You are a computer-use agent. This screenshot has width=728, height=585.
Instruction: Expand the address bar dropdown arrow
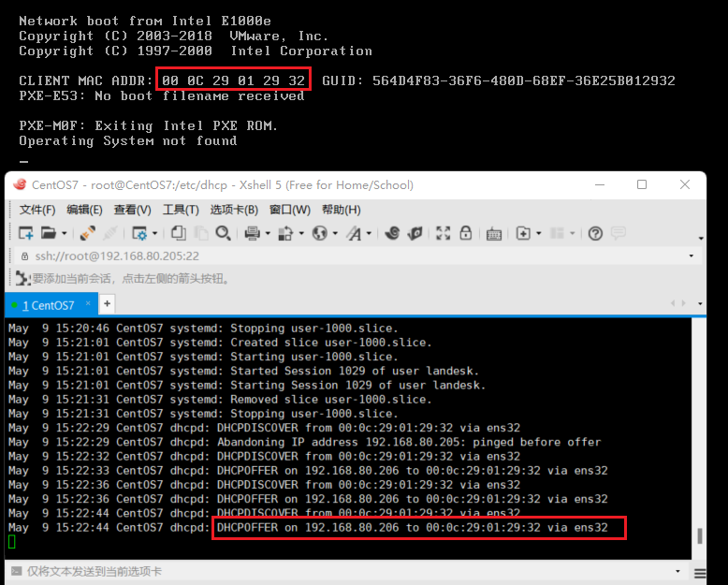click(x=692, y=256)
